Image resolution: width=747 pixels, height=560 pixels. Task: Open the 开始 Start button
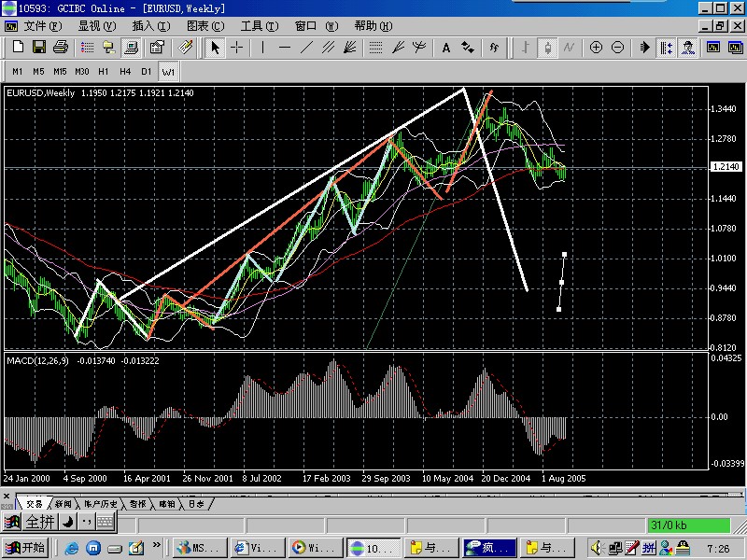25,548
